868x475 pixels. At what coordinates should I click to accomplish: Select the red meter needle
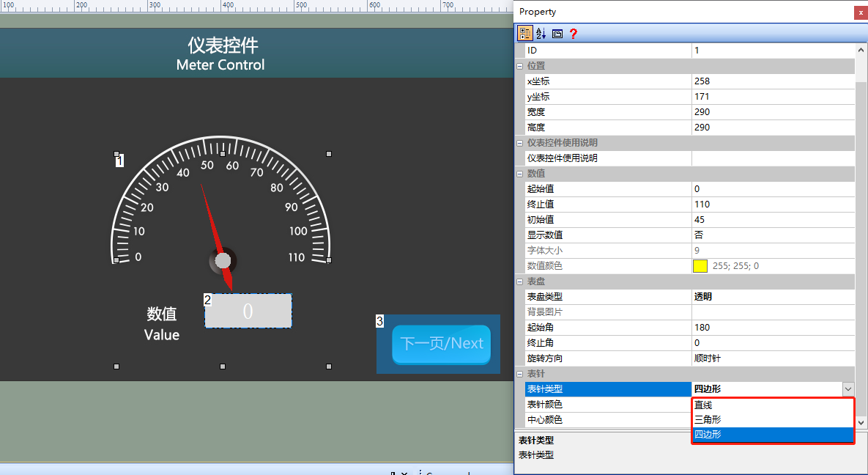(x=216, y=236)
